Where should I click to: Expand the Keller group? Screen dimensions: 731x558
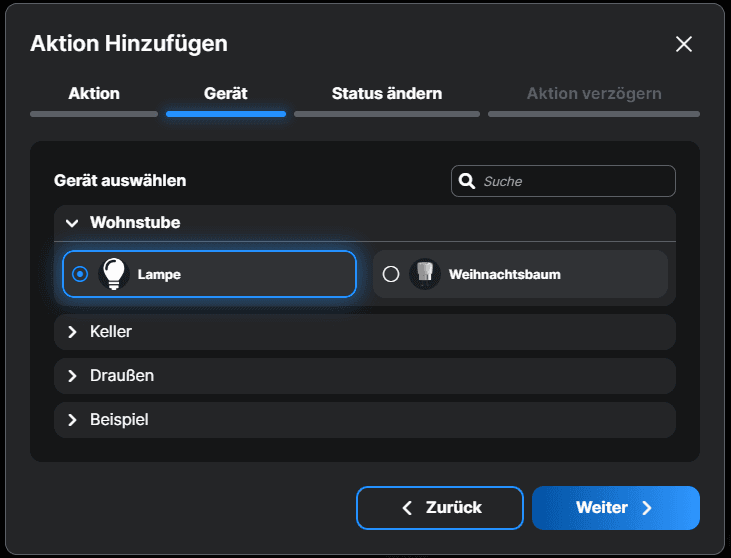72,332
